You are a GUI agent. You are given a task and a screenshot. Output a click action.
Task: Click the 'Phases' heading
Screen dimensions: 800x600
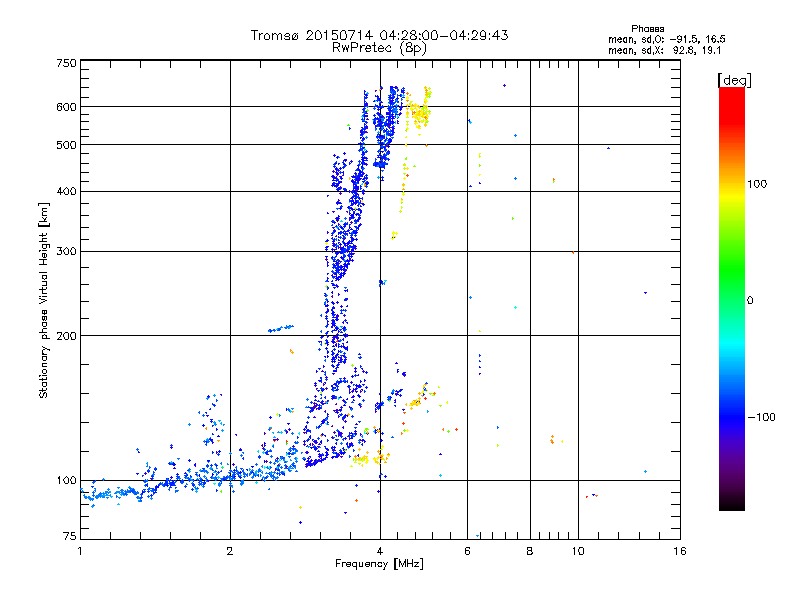click(x=647, y=29)
